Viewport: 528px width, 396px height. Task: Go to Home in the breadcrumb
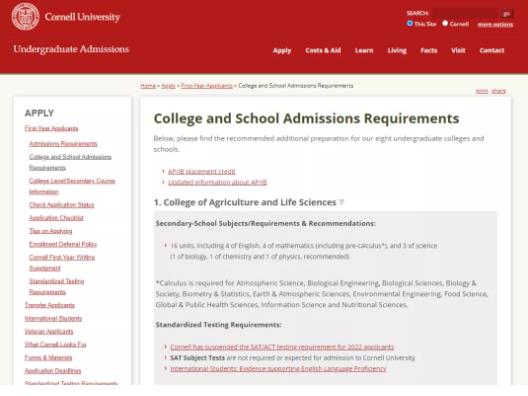(x=148, y=86)
